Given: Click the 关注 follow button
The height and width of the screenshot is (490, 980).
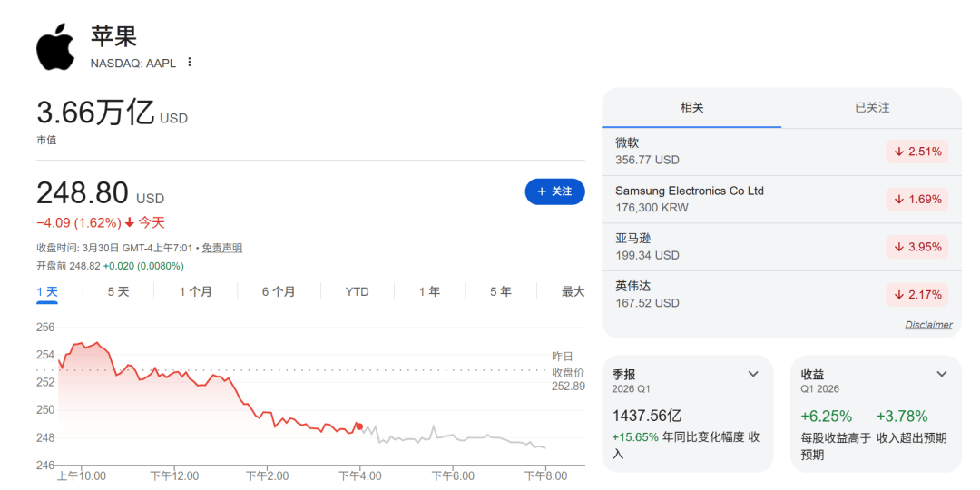Looking at the screenshot, I should (x=554, y=191).
